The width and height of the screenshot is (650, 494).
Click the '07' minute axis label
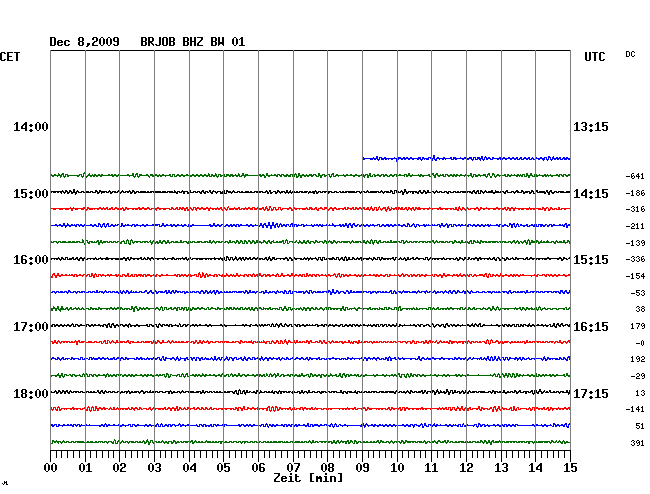coord(293,468)
